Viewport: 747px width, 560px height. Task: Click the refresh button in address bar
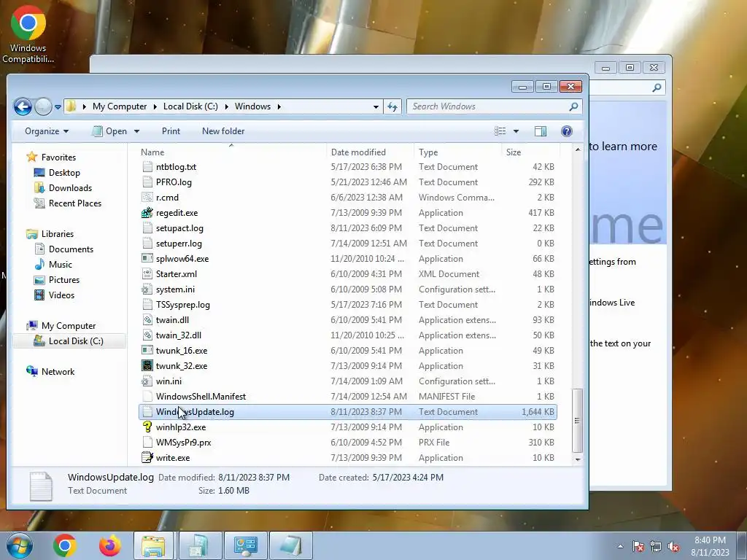392,106
